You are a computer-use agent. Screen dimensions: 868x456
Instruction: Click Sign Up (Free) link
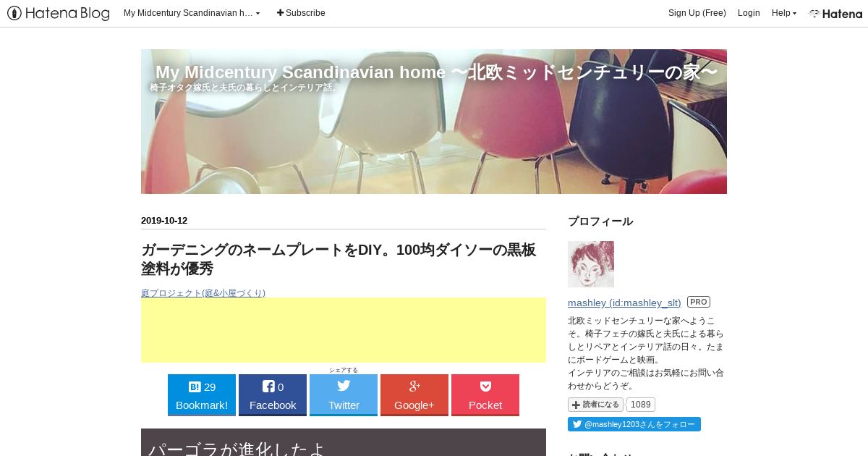[697, 13]
